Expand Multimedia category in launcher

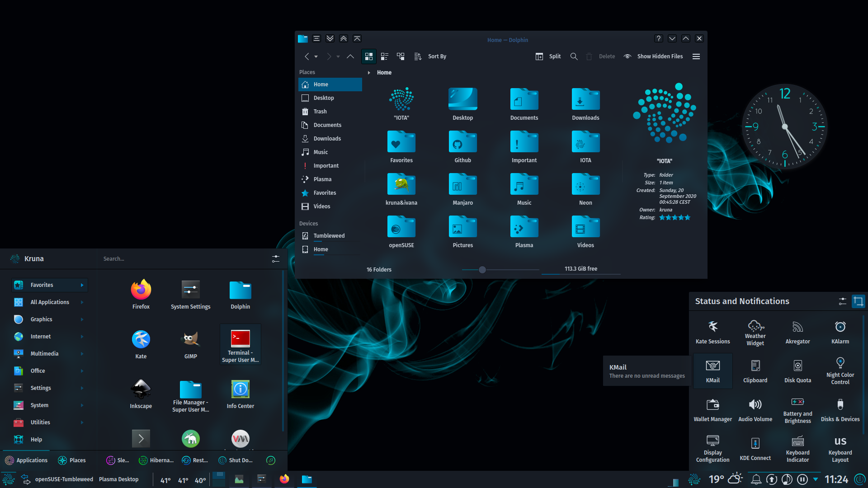(49, 354)
